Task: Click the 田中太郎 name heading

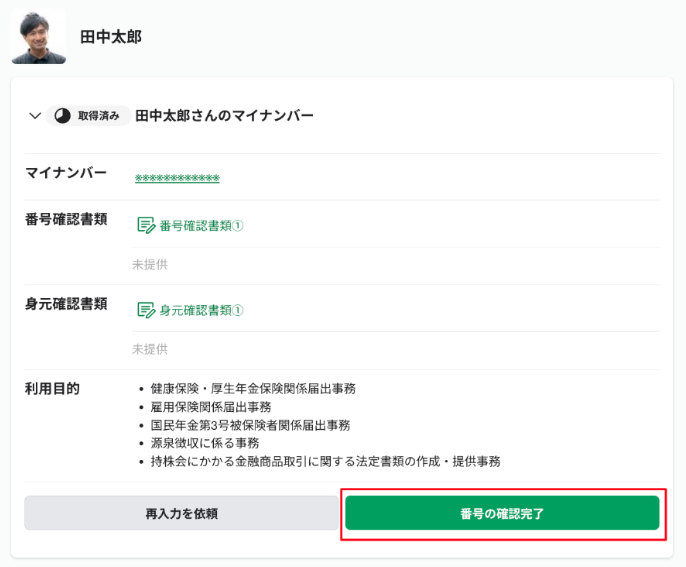Action: [111, 37]
